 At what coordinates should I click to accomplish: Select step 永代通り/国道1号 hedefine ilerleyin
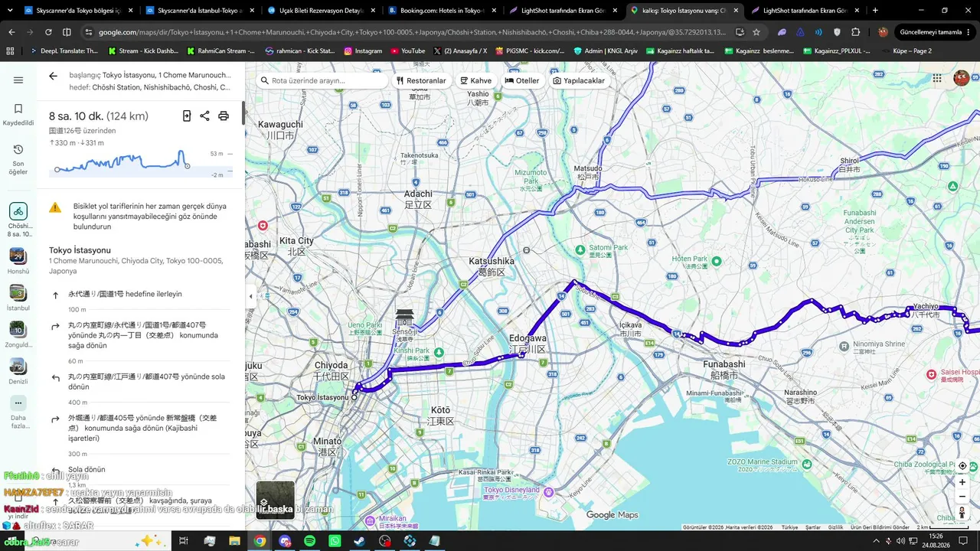coord(139,294)
